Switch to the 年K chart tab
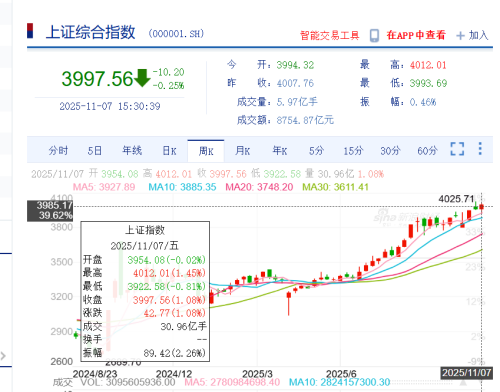500x392 pixels. pos(280,151)
